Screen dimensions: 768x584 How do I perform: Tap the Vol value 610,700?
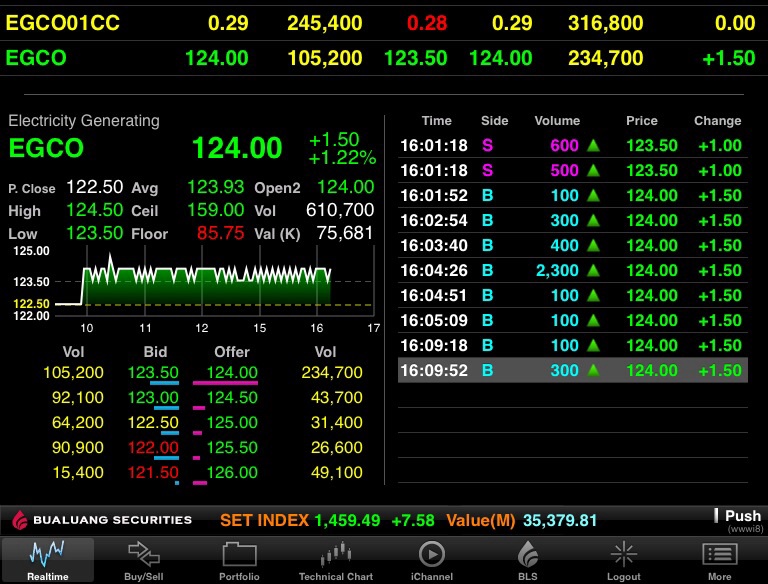click(x=340, y=210)
